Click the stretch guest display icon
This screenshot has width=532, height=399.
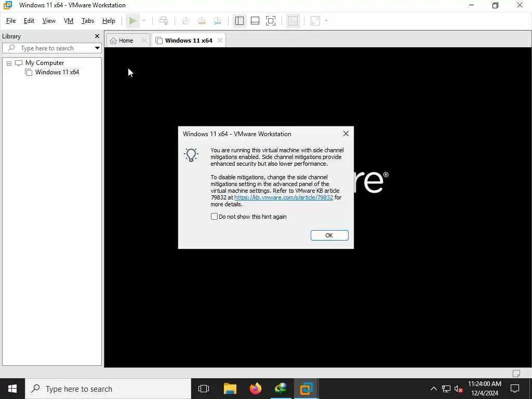point(315,21)
